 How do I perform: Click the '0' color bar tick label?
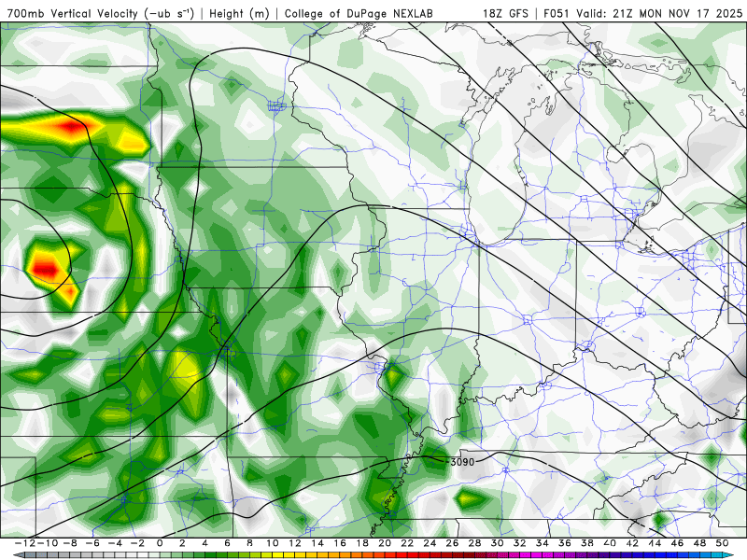tap(160, 543)
